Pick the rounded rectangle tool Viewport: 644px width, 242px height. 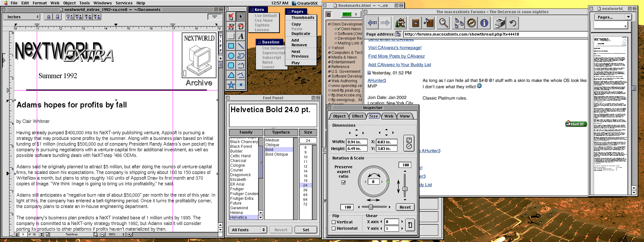coord(231,66)
